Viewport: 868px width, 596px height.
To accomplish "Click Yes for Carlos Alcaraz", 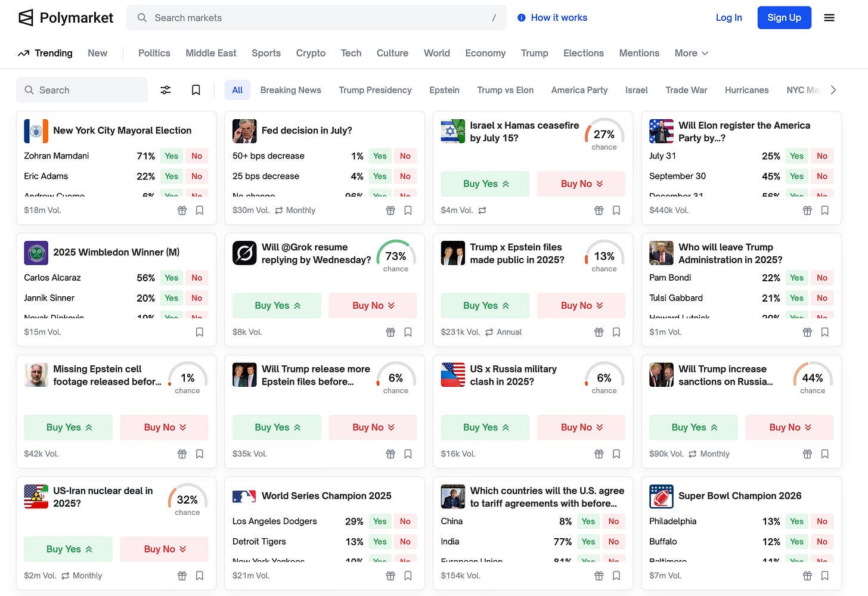I will click(172, 278).
